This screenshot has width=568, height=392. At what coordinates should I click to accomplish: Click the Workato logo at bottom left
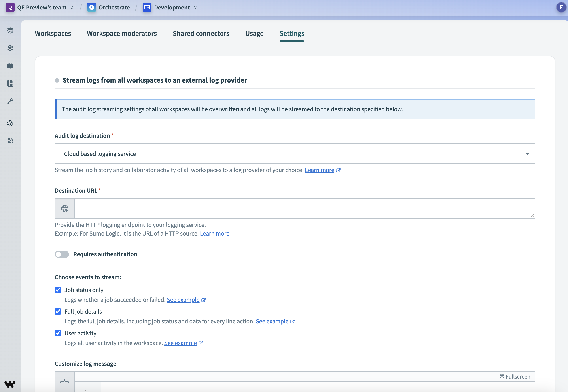pyautogui.click(x=10, y=384)
